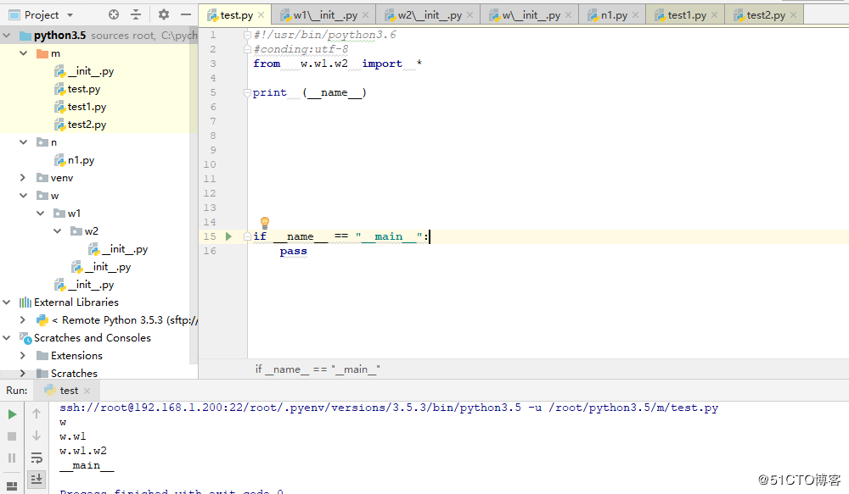
Task: Click the stop process button
Action: click(x=12, y=436)
